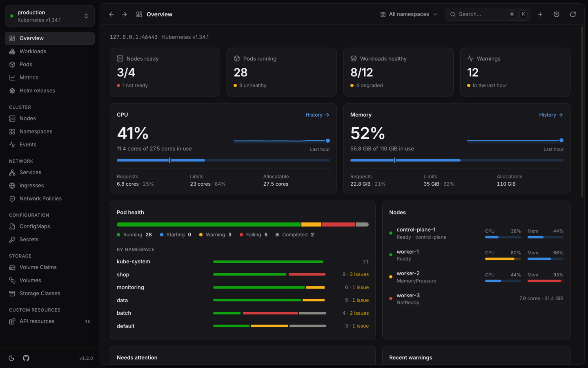Screen dimensions: 588x368
Task: Click the Services sidebar icon
Action: 12,173
